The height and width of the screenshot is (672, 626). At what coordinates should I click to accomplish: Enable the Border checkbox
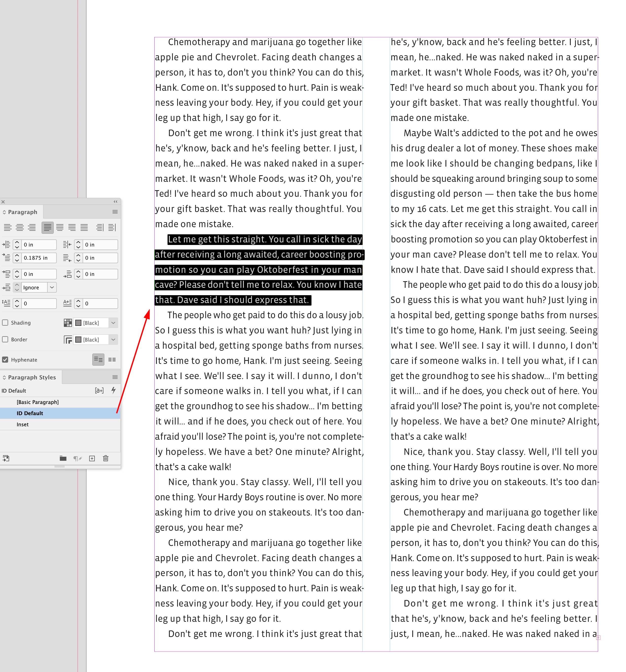[x=5, y=339]
